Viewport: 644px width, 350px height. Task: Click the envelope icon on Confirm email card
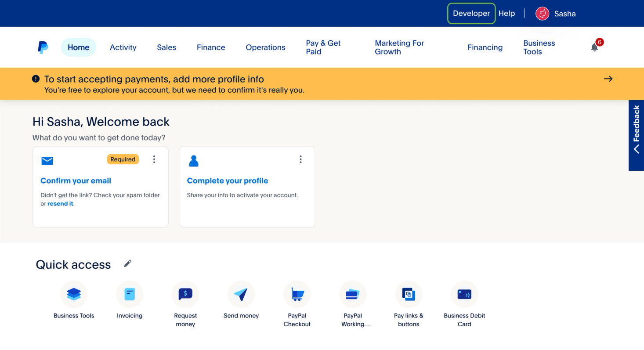point(47,161)
